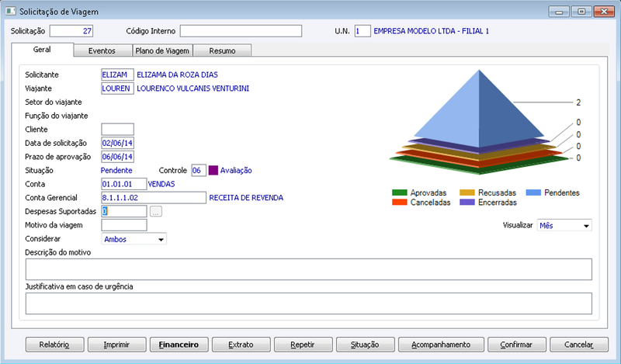Open the Financeiro button
This screenshot has height=364, width=621.
pyautogui.click(x=179, y=345)
